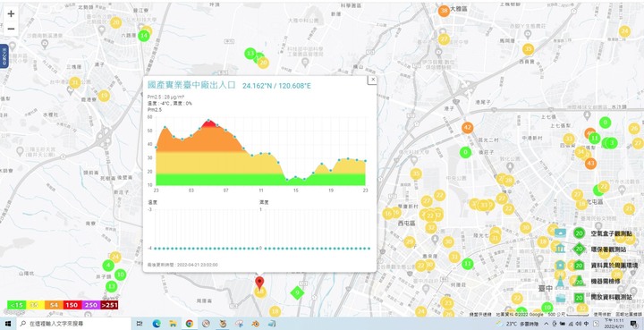Click the purple 250 legend swatch
644x330 pixels.
(x=90, y=305)
